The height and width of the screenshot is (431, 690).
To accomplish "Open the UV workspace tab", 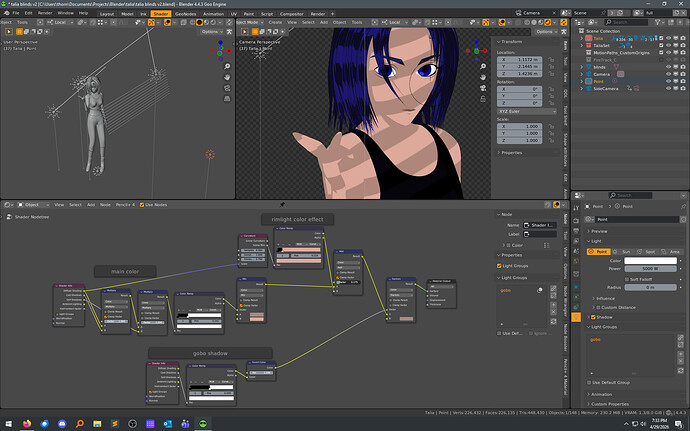I will [x=234, y=14].
